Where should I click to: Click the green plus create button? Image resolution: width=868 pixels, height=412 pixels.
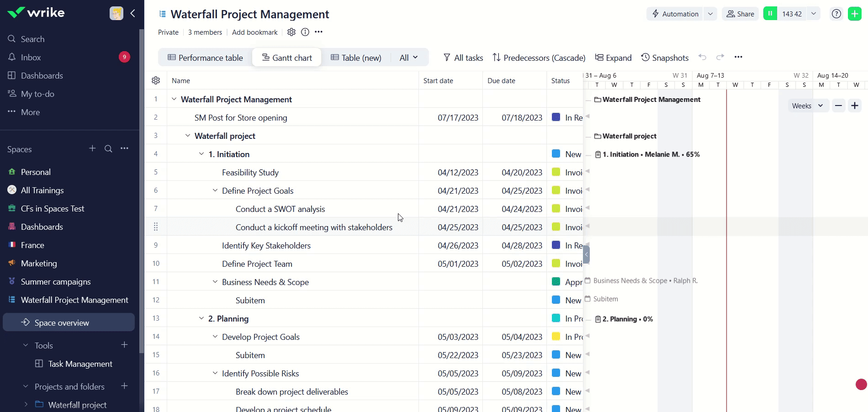[x=854, y=14]
